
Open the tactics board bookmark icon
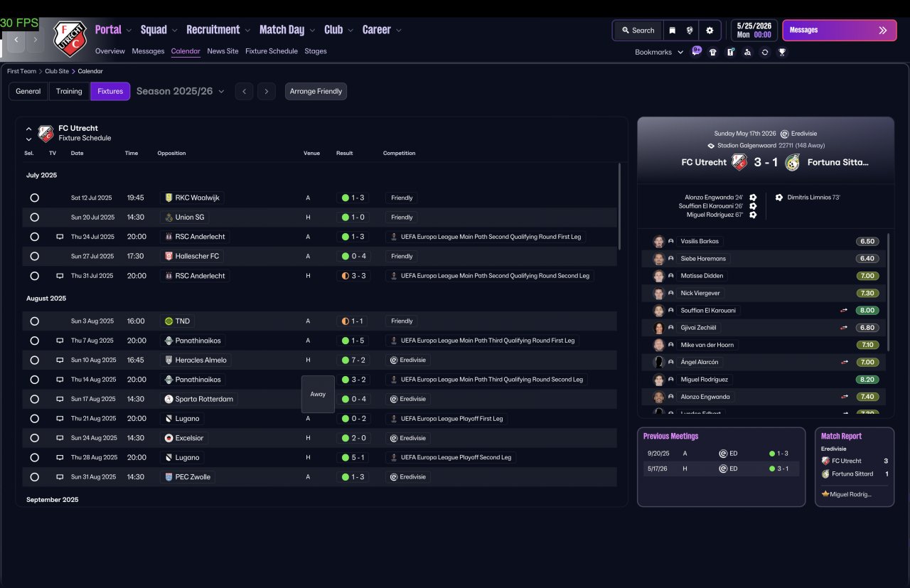[730, 52]
